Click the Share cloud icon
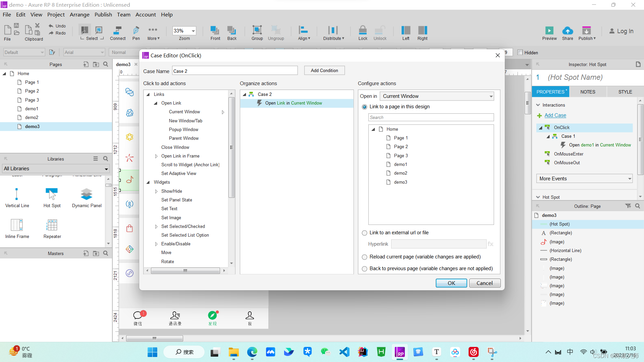This screenshot has width=644, height=362. 568,31
